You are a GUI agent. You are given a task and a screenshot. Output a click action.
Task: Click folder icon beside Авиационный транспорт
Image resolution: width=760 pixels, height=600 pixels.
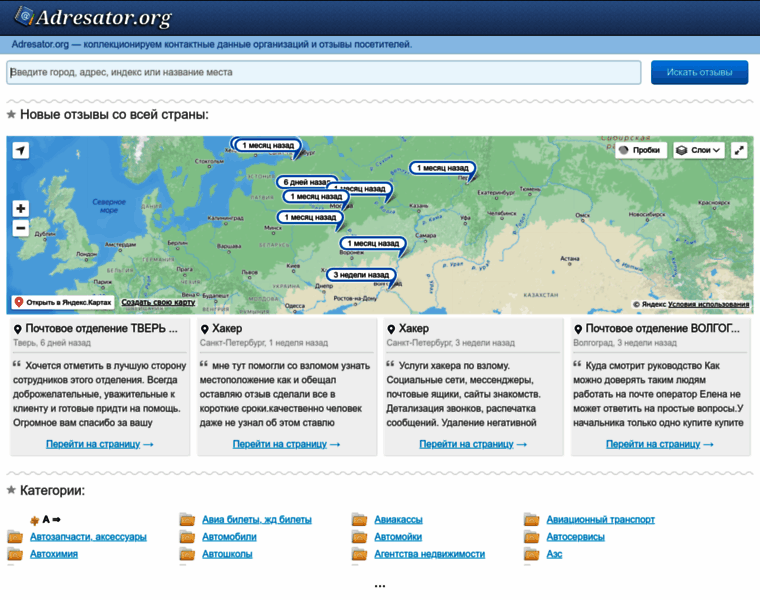pyautogui.click(x=532, y=520)
